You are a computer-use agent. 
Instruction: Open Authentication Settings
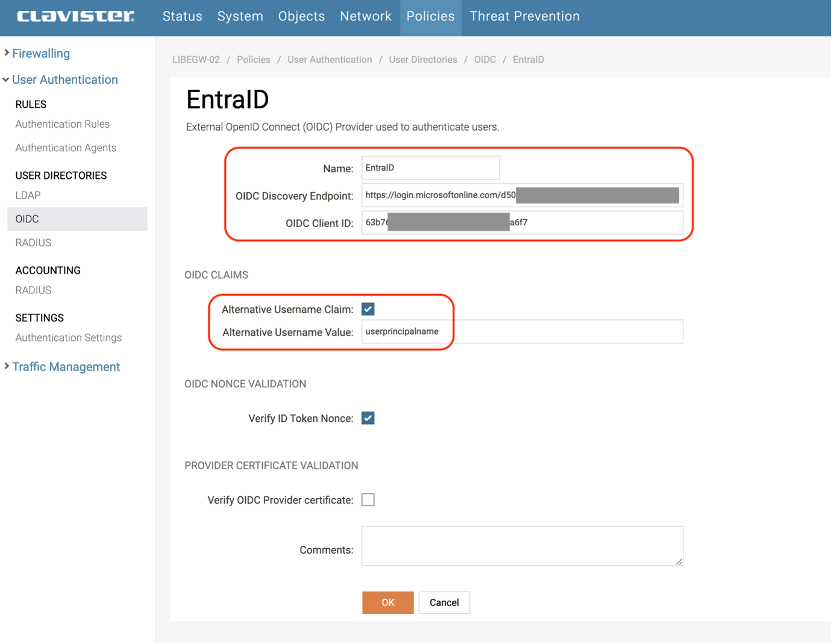click(x=69, y=338)
